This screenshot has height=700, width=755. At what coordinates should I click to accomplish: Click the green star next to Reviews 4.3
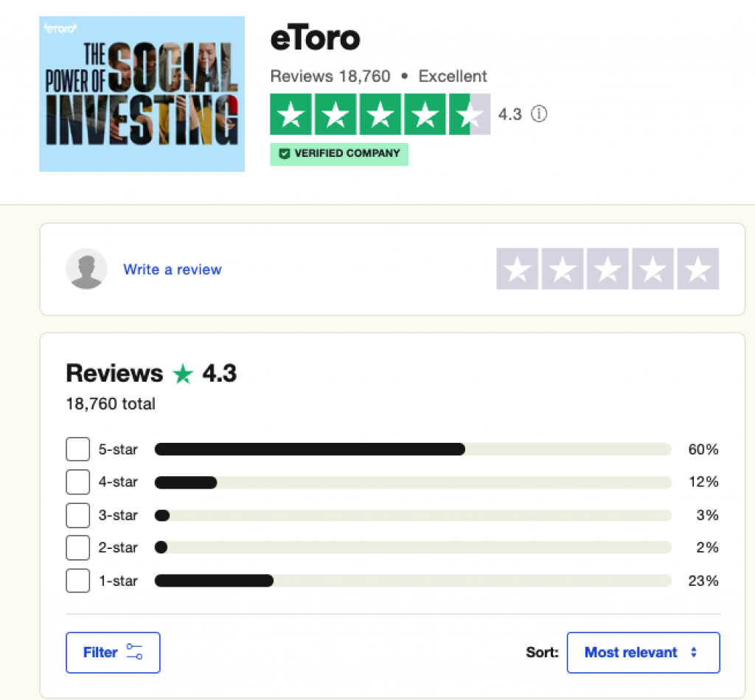click(183, 374)
